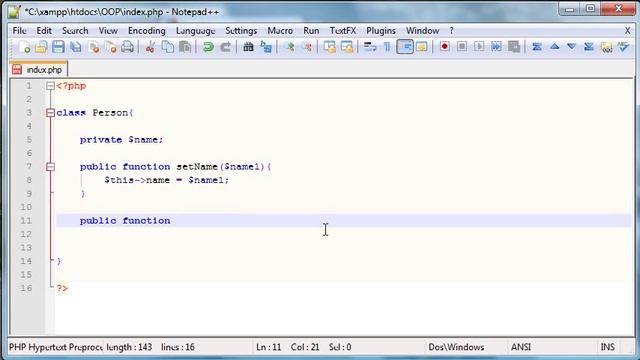Open the Plugins menu

click(381, 31)
